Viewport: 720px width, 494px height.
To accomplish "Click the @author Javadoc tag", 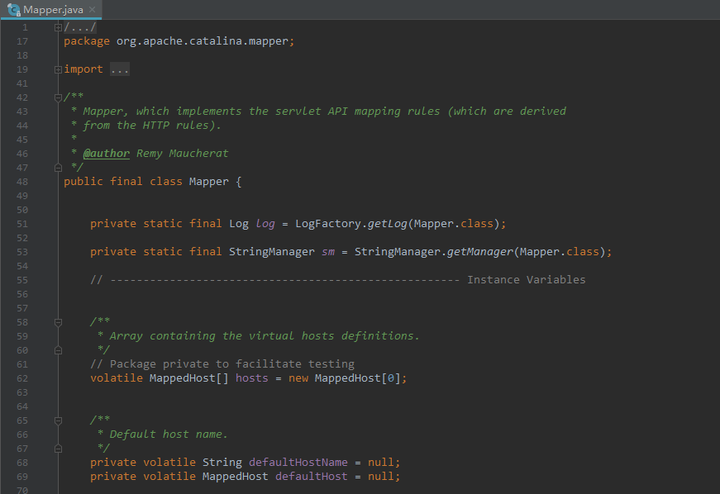I will 106,154.
